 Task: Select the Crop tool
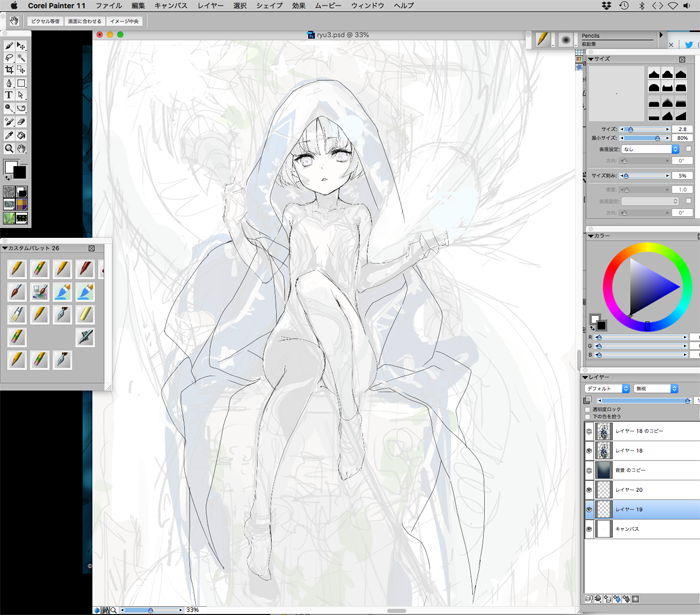(9, 71)
